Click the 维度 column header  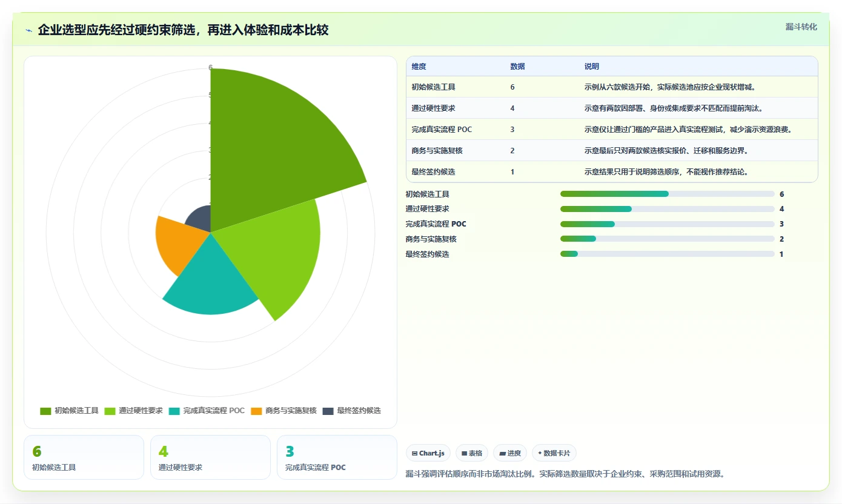click(419, 67)
